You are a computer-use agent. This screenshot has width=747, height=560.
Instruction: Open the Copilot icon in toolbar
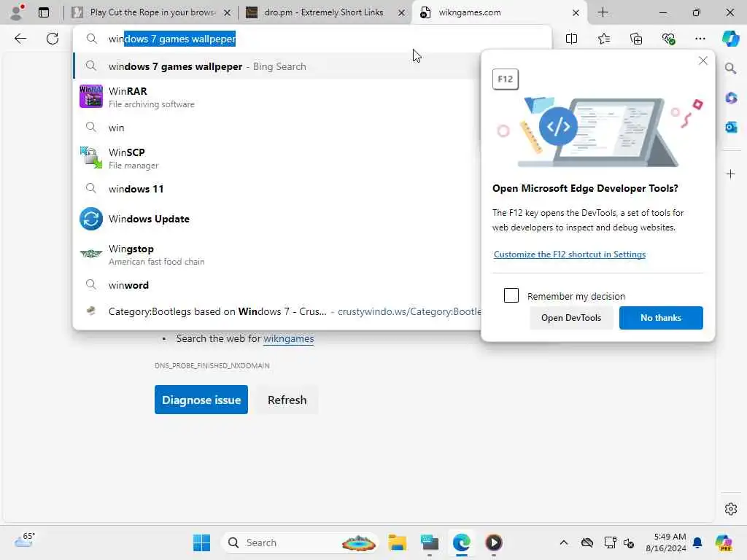click(x=730, y=39)
